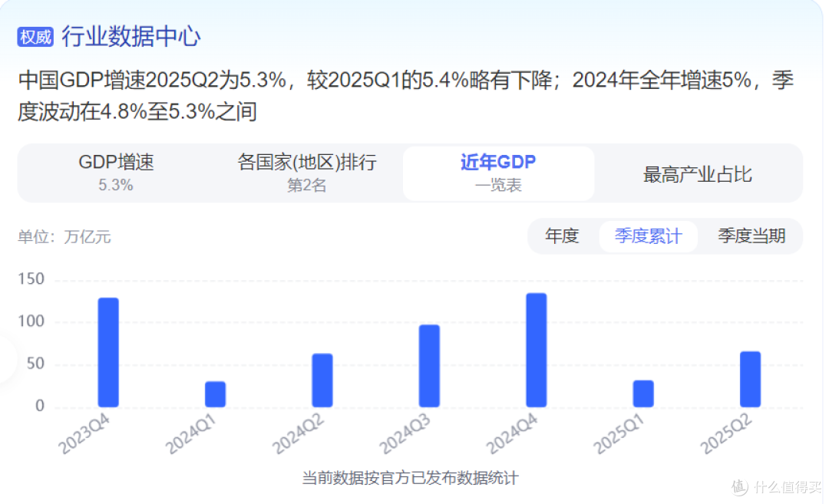Click the 2024Q2 axis label
Viewport: 829px width, 504px height.
tap(298, 433)
